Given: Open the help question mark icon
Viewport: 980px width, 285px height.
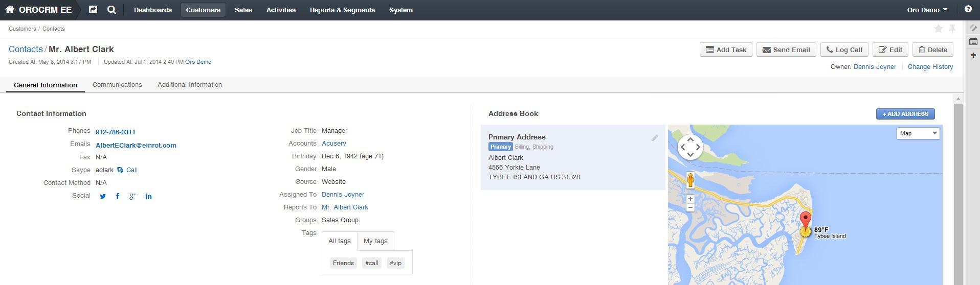Looking at the screenshot, I should [x=968, y=9].
